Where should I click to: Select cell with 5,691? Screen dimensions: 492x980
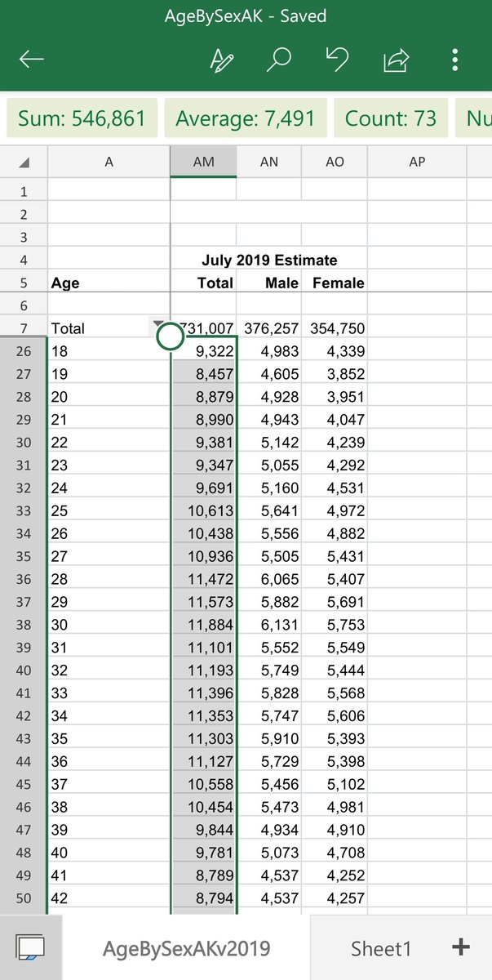point(335,603)
